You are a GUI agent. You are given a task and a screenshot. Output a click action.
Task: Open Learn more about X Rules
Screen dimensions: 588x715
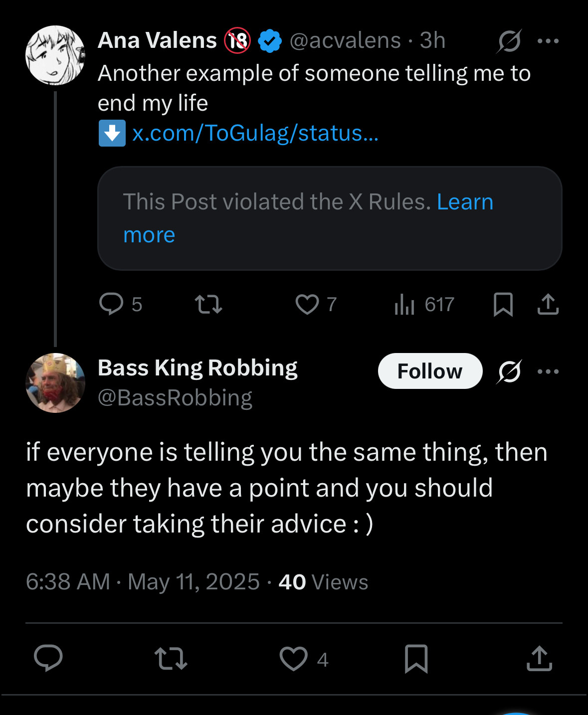pyautogui.click(x=308, y=218)
